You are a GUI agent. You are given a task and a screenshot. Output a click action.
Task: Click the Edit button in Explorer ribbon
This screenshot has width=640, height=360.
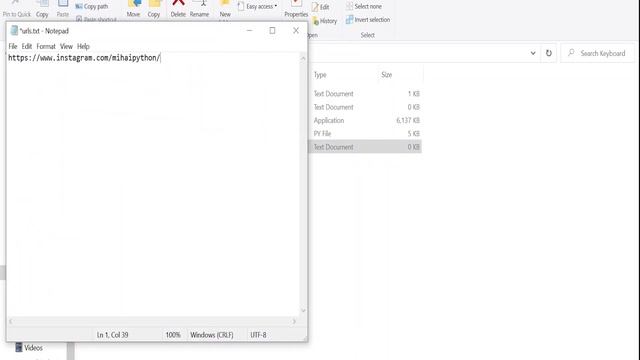(321, 7)
